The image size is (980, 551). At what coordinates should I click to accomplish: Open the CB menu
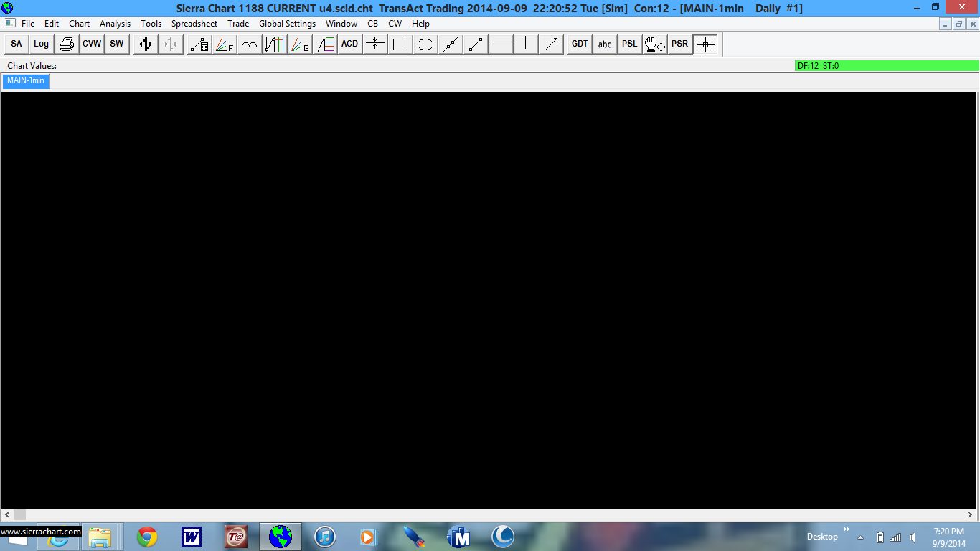coord(373,24)
